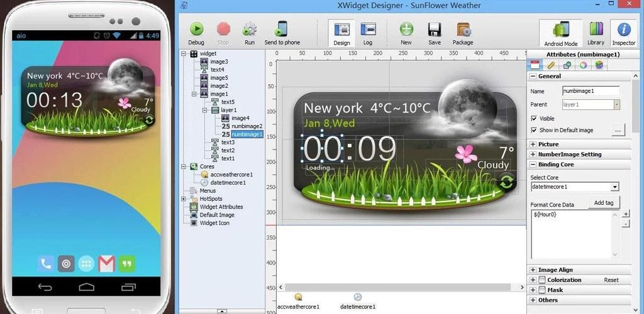Switch to the Log view tab
Image resolution: width=644 pixels, height=314 pixels.
pyautogui.click(x=368, y=33)
